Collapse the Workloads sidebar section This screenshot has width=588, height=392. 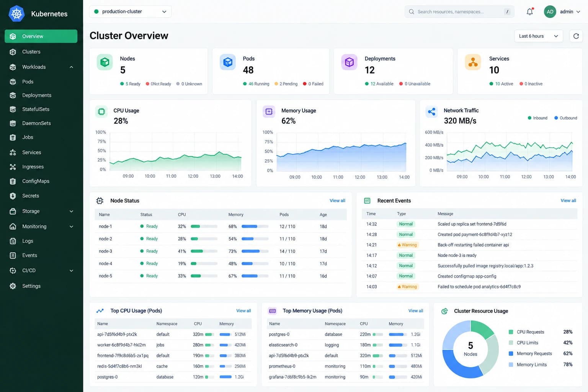[71, 67]
